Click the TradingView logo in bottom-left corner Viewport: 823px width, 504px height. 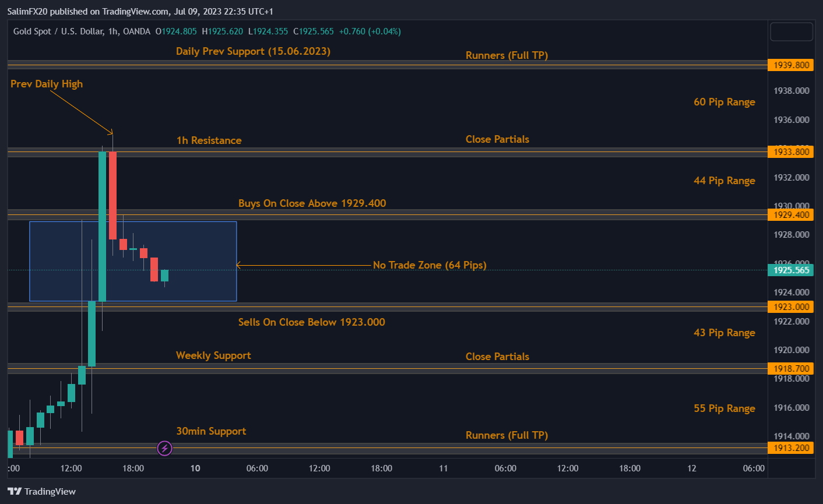(41, 491)
